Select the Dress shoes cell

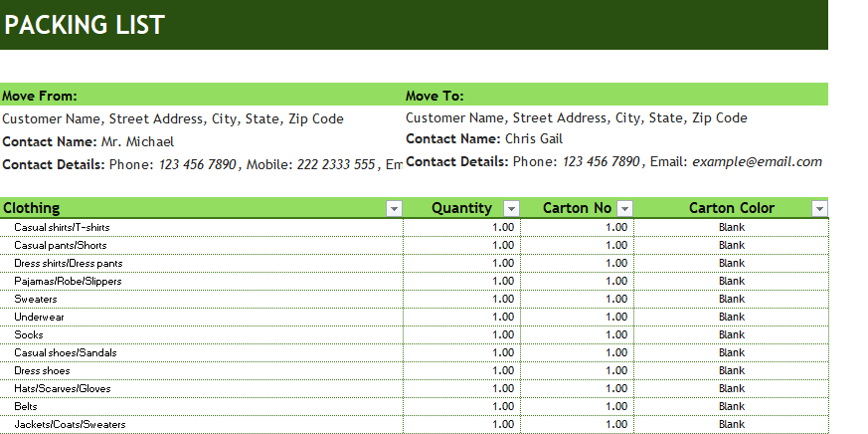(x=202, y=371)
